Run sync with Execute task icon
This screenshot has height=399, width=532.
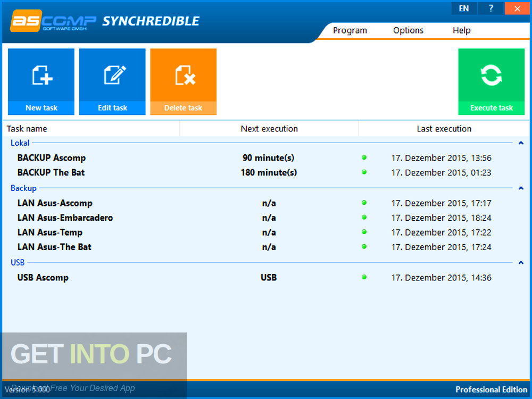[x=491, y=81]
